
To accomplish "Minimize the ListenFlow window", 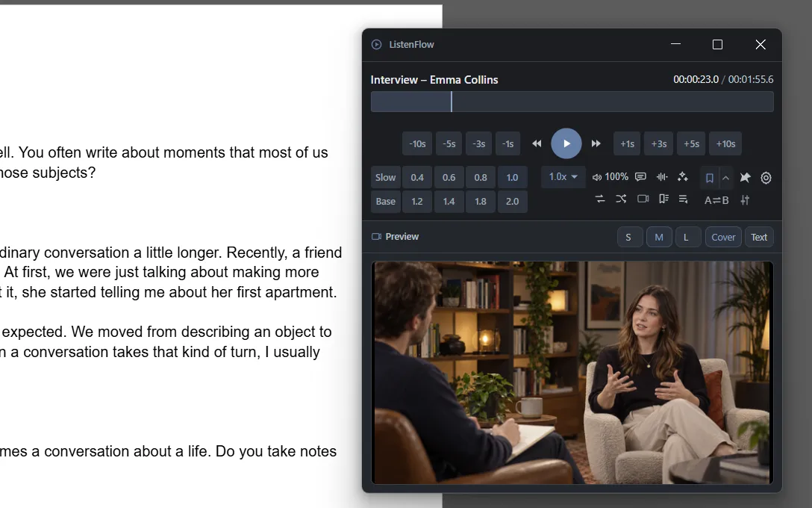I will click(676, 45).
